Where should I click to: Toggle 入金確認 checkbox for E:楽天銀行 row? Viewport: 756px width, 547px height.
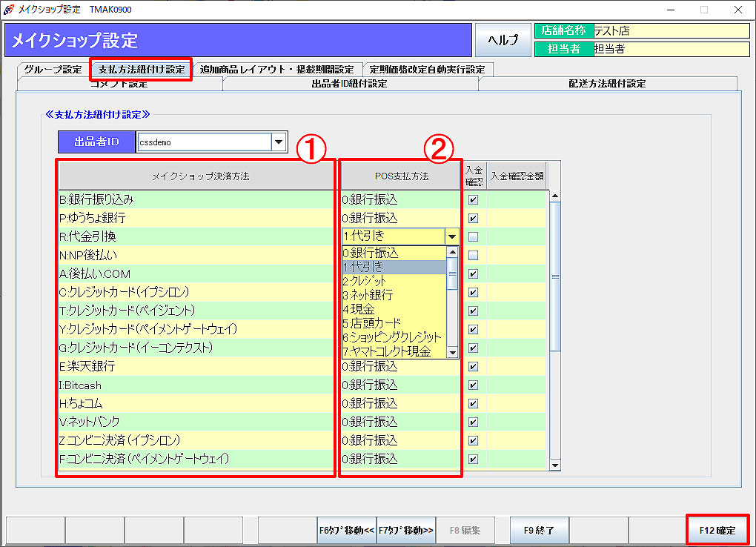click(473, 366)
